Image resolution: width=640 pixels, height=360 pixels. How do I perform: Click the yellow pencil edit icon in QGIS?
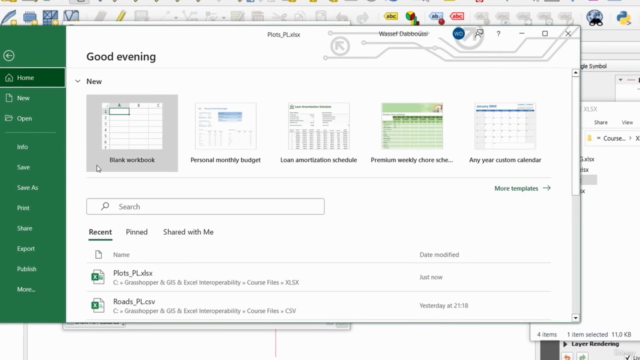120,17
